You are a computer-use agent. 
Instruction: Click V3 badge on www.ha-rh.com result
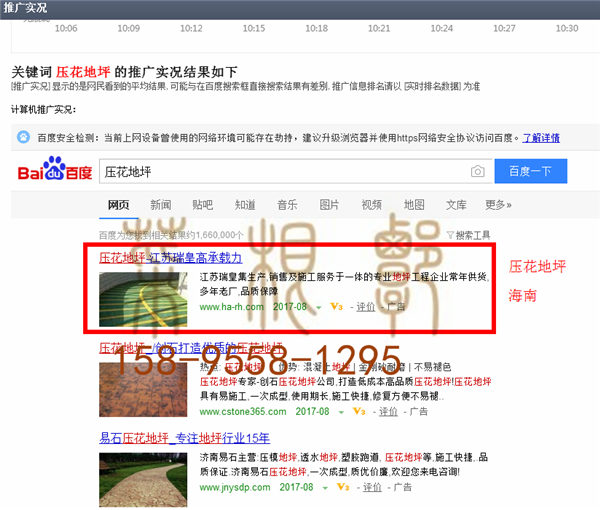click(x=336, y=306)
